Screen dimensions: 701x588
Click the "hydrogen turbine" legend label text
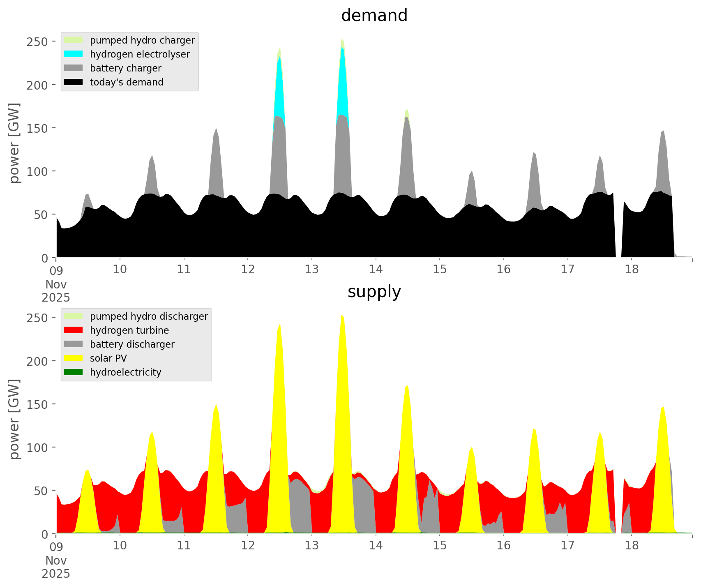pyautogui.click(x=129, y=330)
